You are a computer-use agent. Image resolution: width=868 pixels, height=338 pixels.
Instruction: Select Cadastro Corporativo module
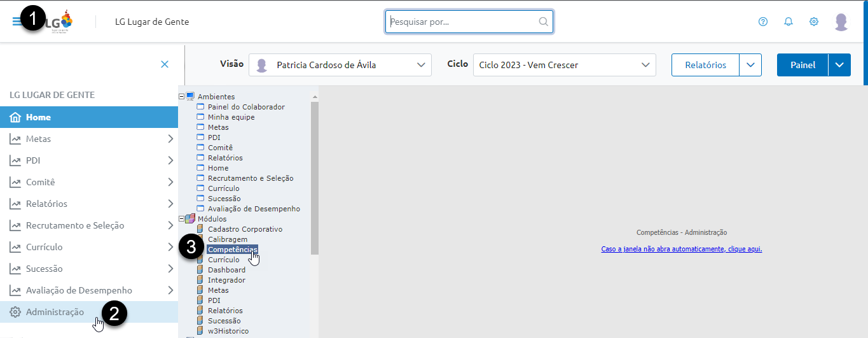245,229
